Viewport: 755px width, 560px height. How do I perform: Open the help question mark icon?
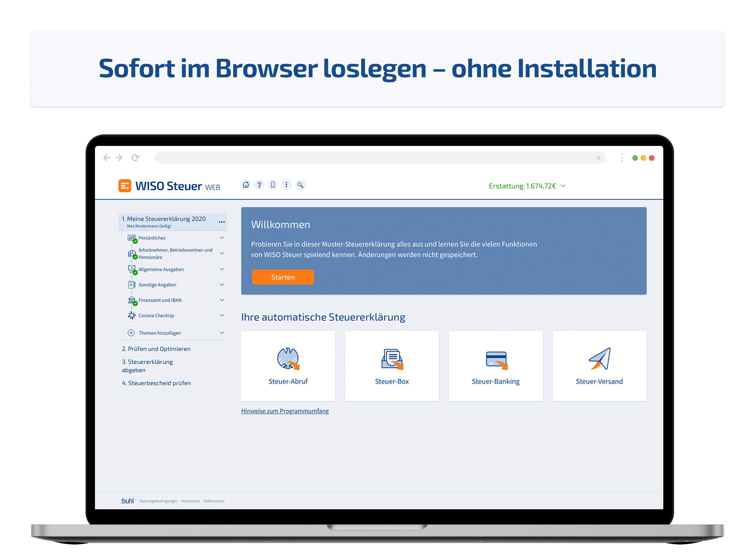point(259,185)
